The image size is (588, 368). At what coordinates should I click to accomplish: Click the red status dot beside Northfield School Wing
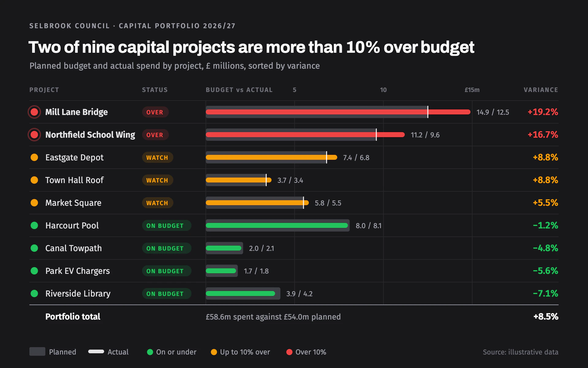point(34,135)
